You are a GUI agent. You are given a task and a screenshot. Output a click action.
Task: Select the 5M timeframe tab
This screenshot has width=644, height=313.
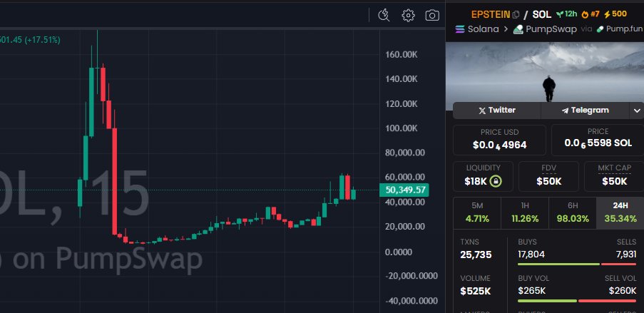(x=477, y=213)
